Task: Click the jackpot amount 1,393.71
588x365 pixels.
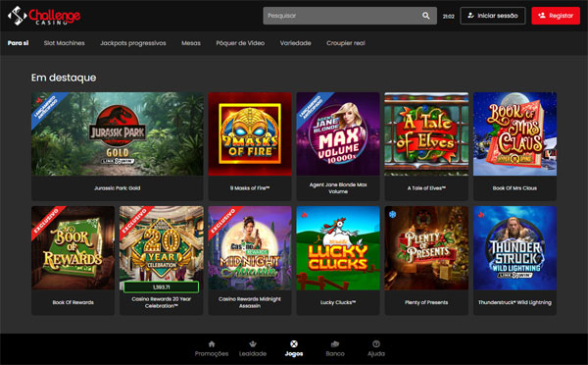Action: tap(162, 287)
